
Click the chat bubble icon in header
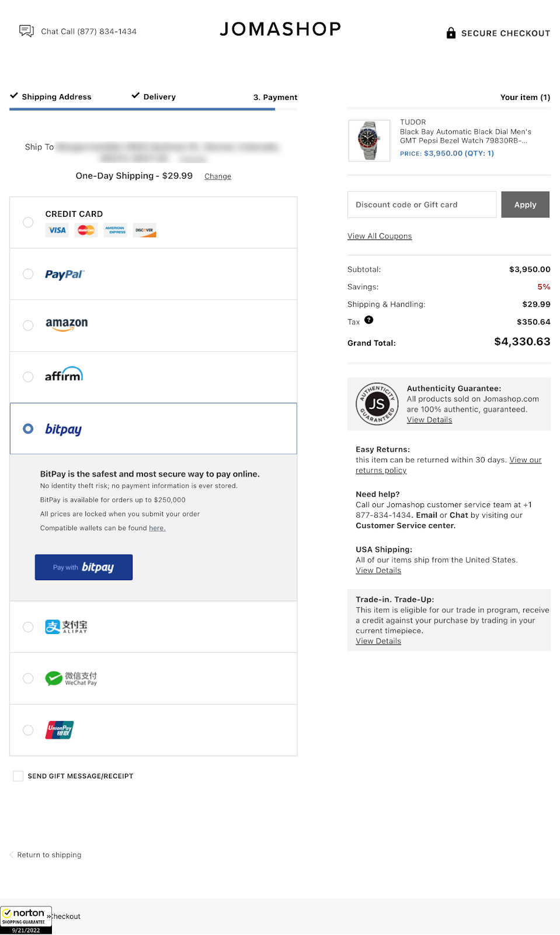tap(26, 31)
